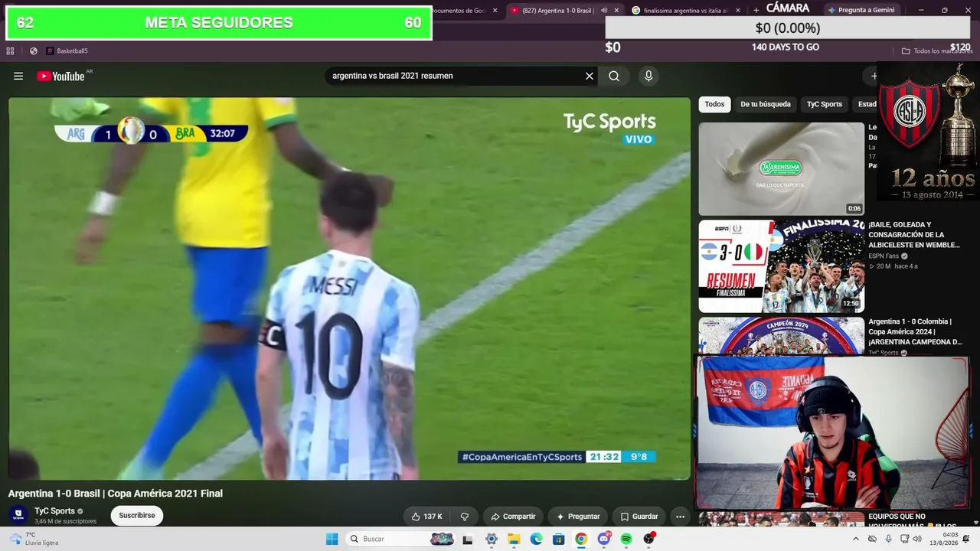
Task: Select the De tu búsqueda chip
Action: click(766, 104)
